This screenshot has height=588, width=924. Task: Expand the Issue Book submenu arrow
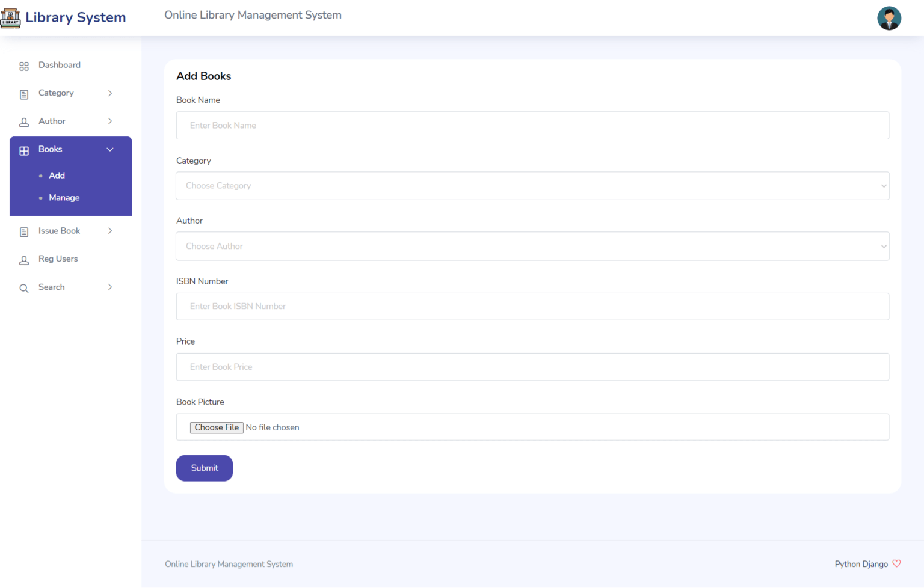click(110, 231)
